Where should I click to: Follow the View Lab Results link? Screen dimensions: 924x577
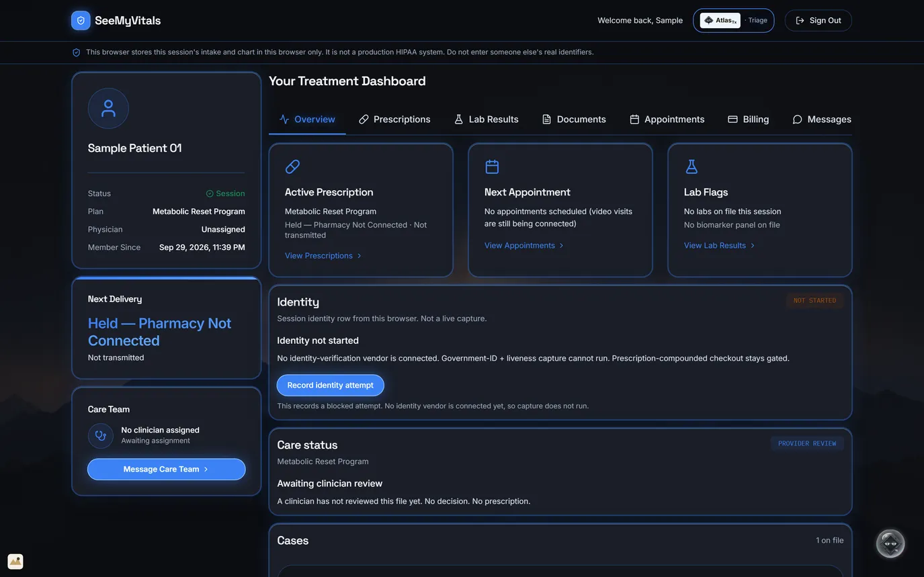(720, 246)
